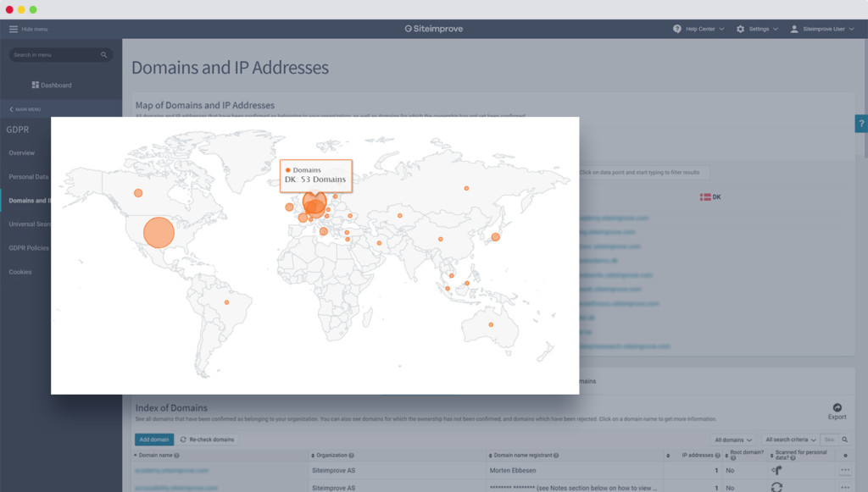This screenshot has height=492, width=868.
Task: Click the Siteimprove logo in the top bar
Action: pyautogui.click(x=433, y=28)
